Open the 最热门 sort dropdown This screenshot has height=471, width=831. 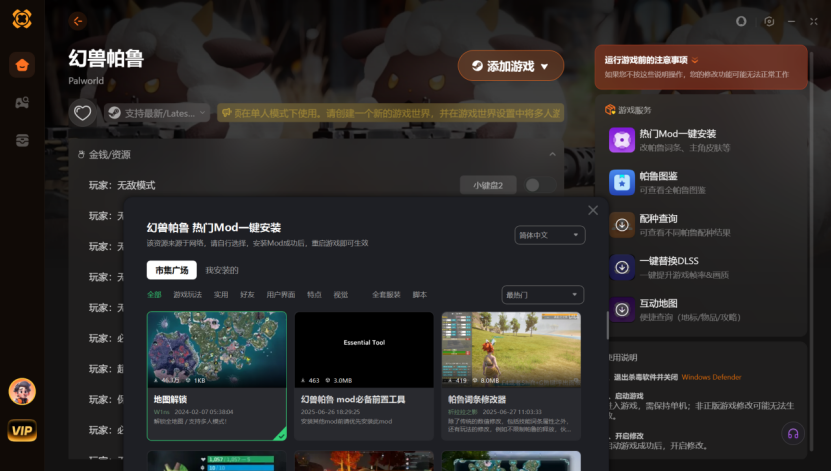coord(542,295)
